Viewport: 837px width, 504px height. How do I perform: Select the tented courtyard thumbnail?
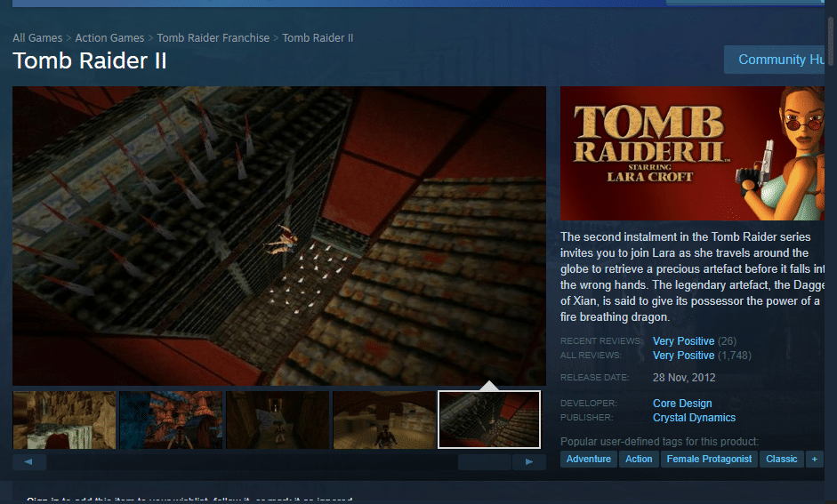coord(384,420)
